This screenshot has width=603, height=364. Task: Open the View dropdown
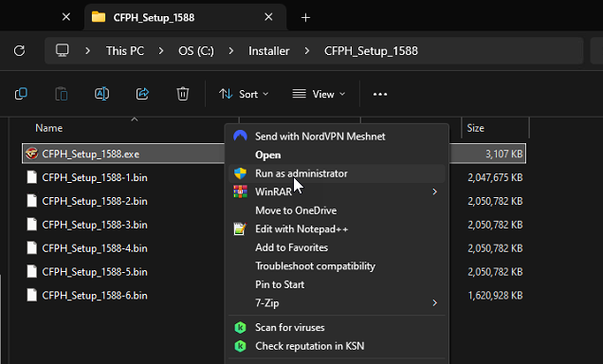[319, 94]
